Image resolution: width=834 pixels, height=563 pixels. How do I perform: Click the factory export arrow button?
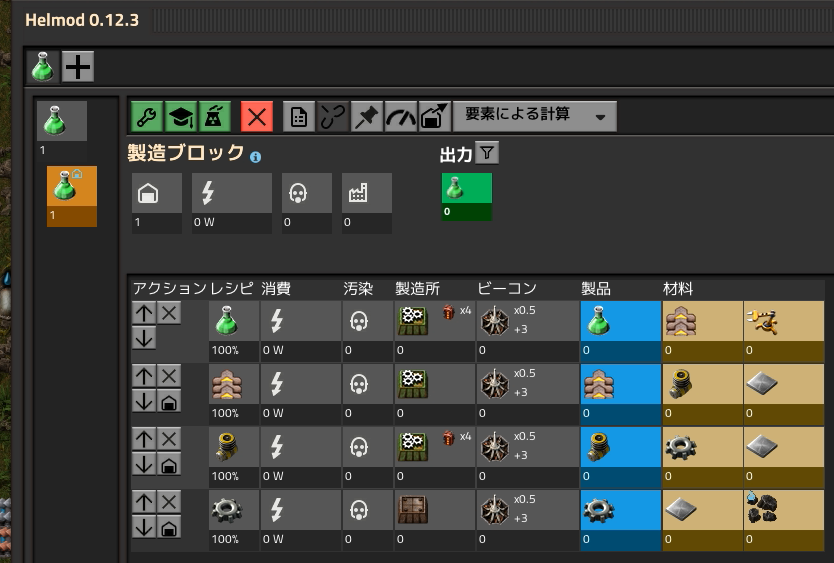[x=435, y=116]
